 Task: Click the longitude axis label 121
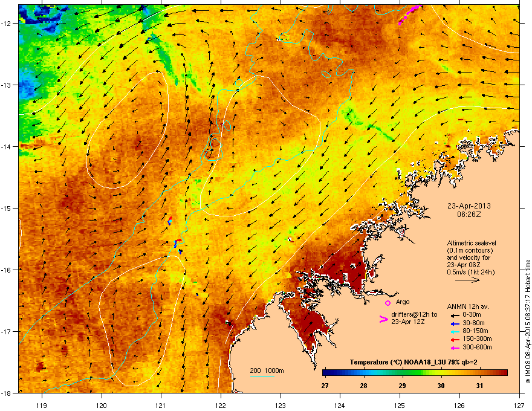click(161, 405)
